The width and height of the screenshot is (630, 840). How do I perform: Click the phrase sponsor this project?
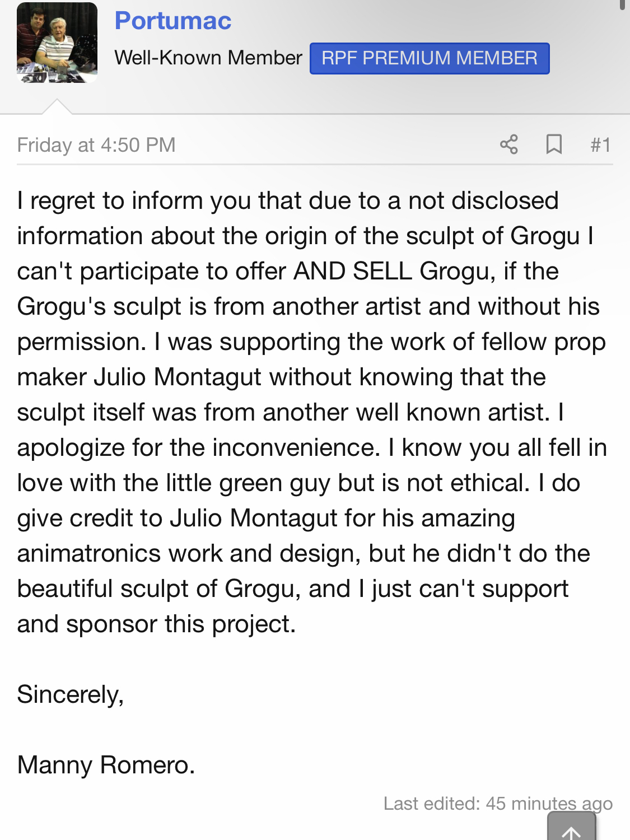pos(181,624)
